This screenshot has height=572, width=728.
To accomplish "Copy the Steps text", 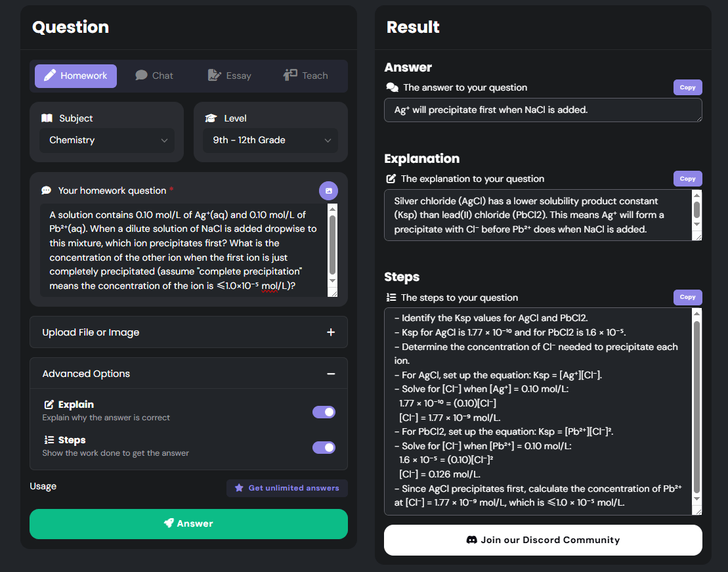I will pos(687,297).
